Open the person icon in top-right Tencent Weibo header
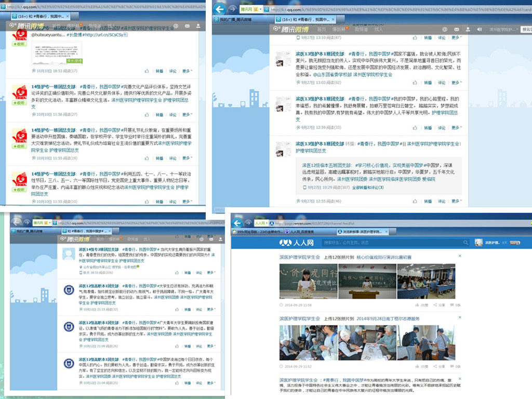This screenshot has width=532, height=399. [468, 29]
